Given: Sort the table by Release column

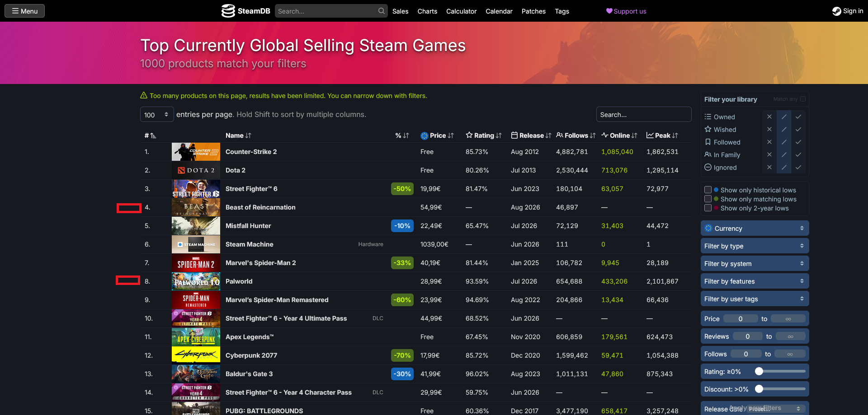Looking at the screenshot, I should (x=531, y=135).
